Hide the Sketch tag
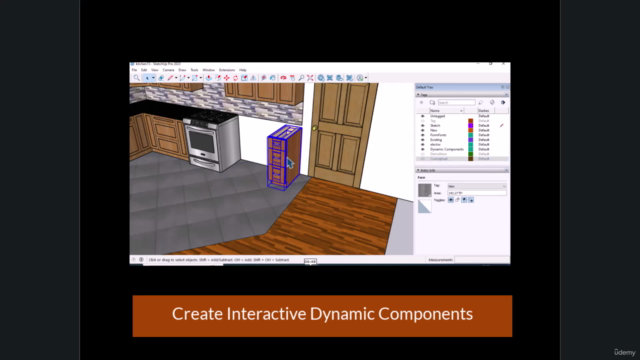640x360 pixels. 422,126
